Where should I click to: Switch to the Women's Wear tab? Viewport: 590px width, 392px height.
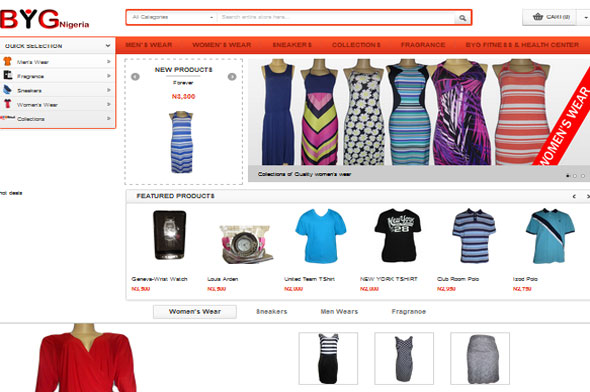(195, 312)
